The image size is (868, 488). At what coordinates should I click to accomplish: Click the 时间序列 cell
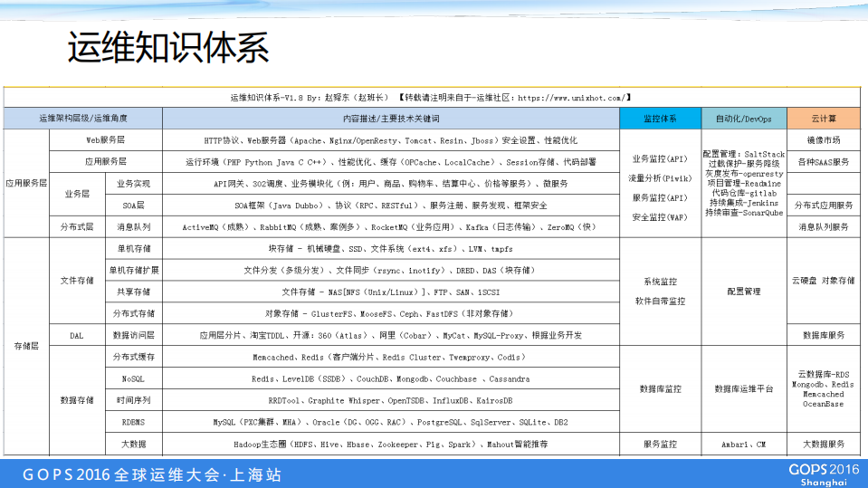(x=133, y=400)
